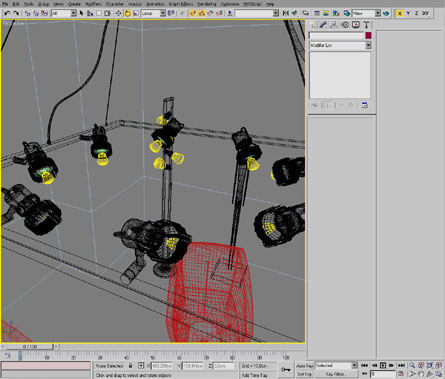Click the Mirror tool icon

[x=285, y=13]
